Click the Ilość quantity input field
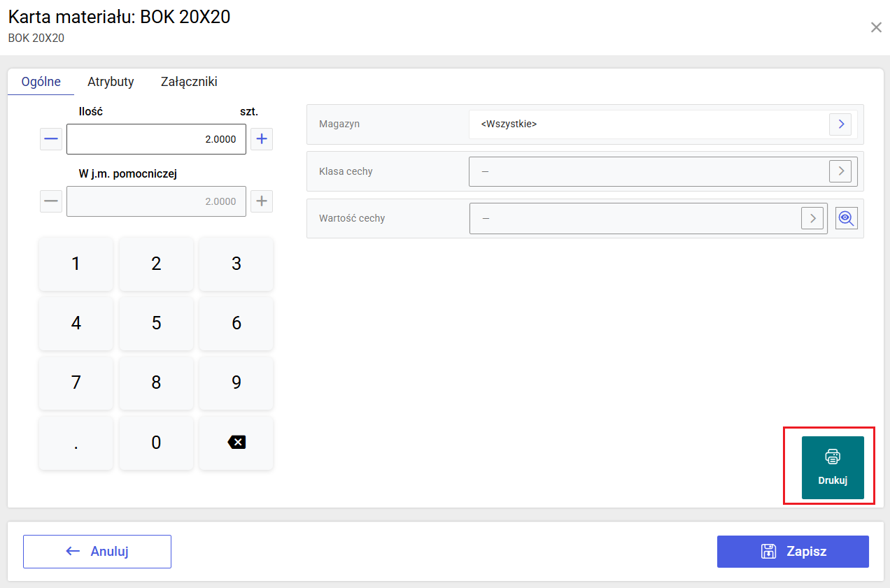 click(x=156, y=139)
